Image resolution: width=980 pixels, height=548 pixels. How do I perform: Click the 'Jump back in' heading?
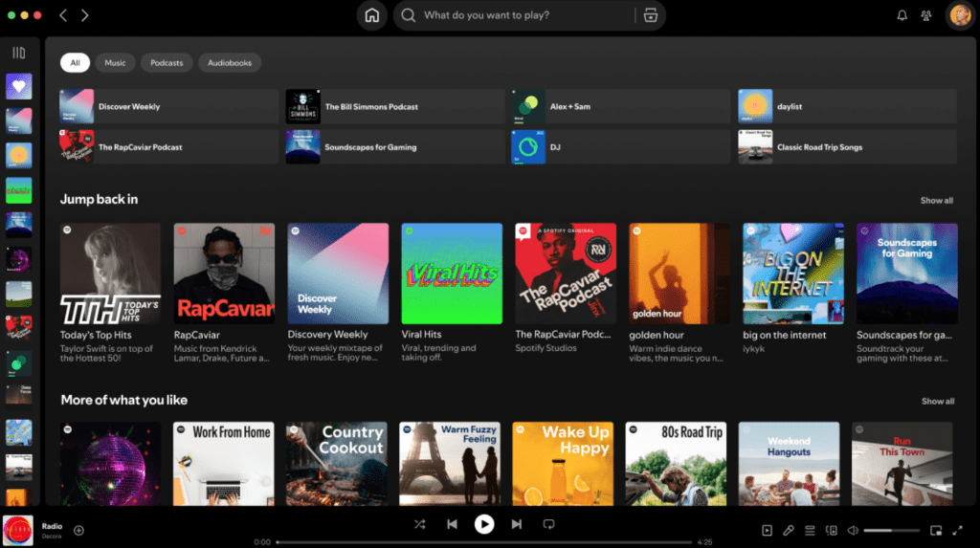pyautogui.click(x=99, y=199)
